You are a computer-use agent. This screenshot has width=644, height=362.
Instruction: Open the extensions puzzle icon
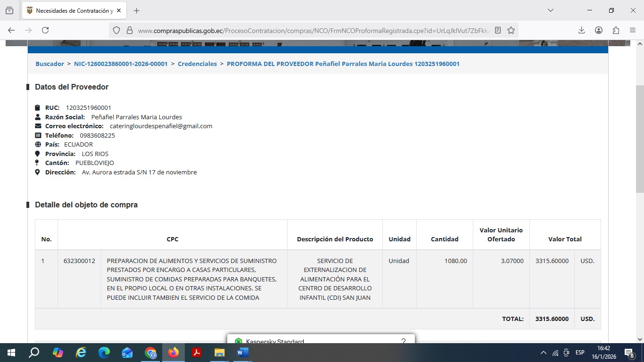click(x=616, y=30)
